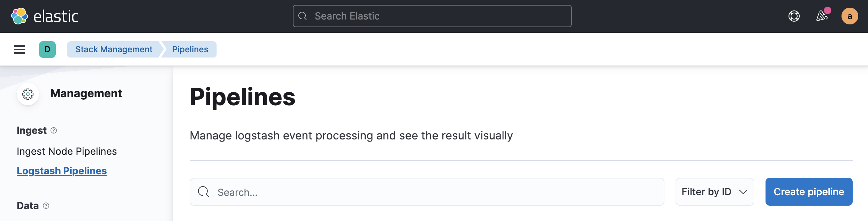Open Ingest Node Pipelines in sidebar
The image size is (868, 221).
point(67,151)
